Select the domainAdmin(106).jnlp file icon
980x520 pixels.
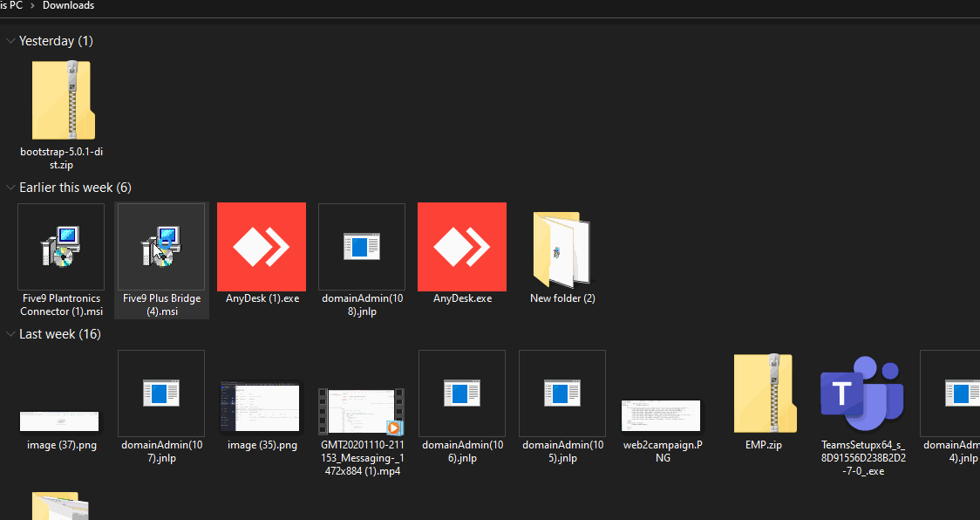click(462, 393)
